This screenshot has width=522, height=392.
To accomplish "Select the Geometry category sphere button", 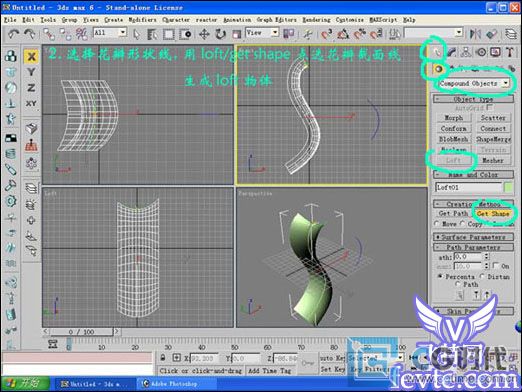I will (x=438, y=69).
